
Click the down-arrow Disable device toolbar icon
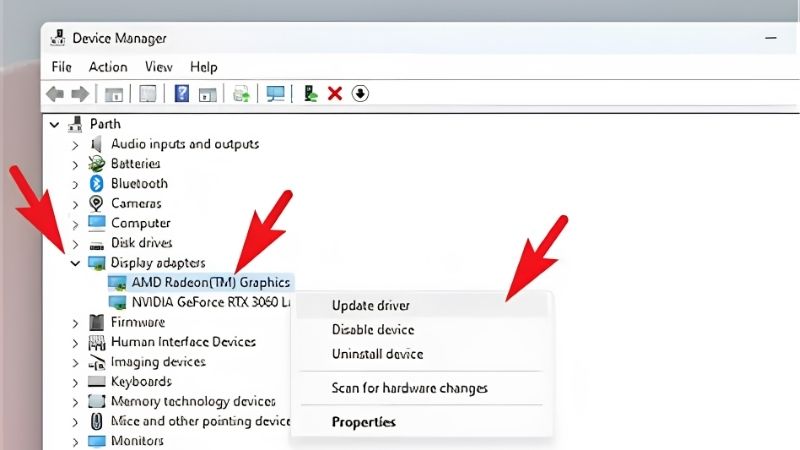point(360,93)
